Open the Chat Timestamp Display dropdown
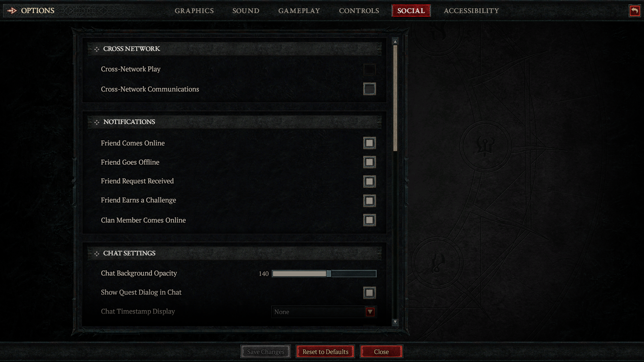Viewport: 644px width, 362px height. (x=370, y=312)
